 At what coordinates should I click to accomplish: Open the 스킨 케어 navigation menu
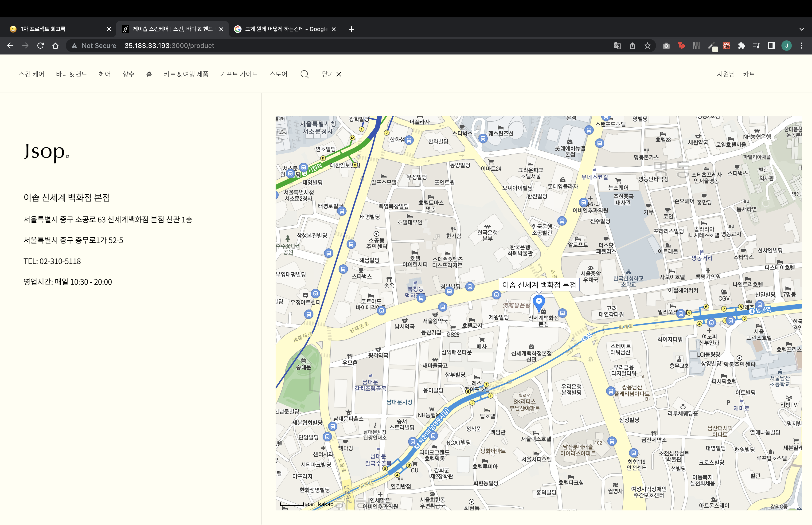(x=32, y=74)
